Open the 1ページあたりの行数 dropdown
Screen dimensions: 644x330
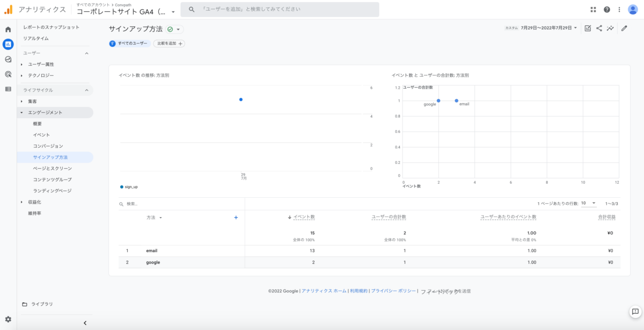coord(588,203)
